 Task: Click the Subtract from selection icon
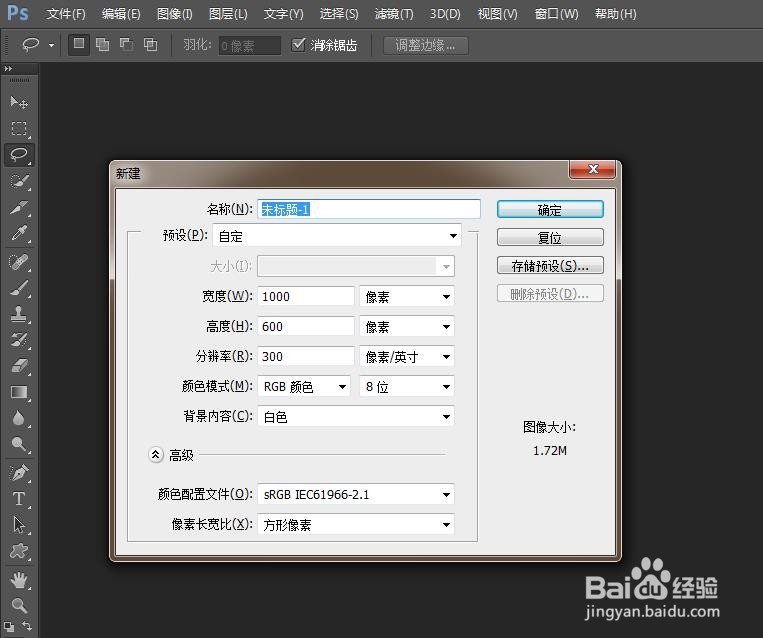point(127,45)
